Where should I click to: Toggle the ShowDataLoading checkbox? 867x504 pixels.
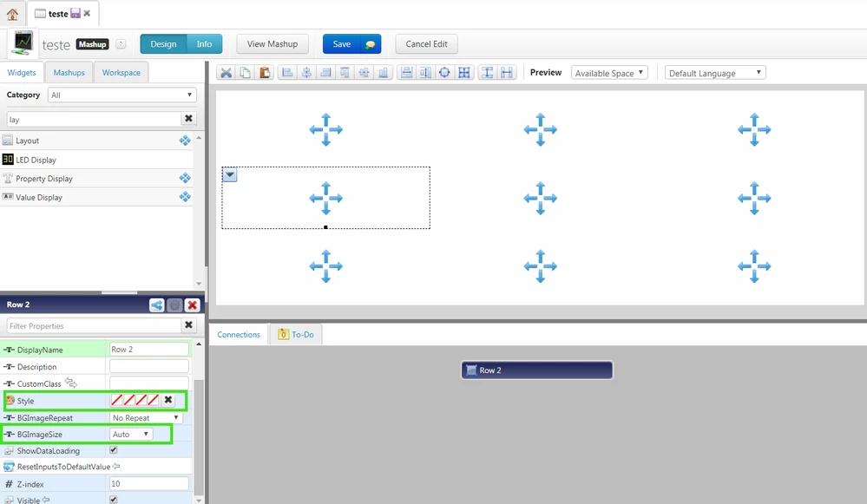coord(114,450)
